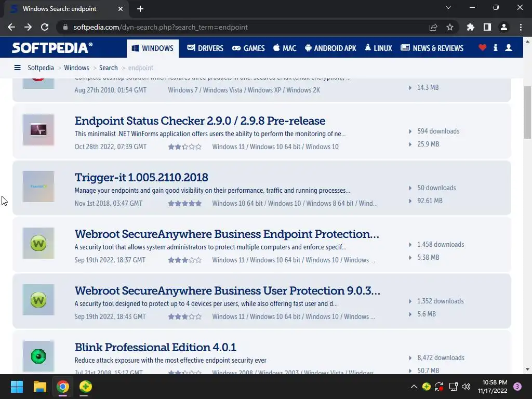
Task: Open the Blink Professional Edition 4.0.1 link
Action: (x=155, y=348)
